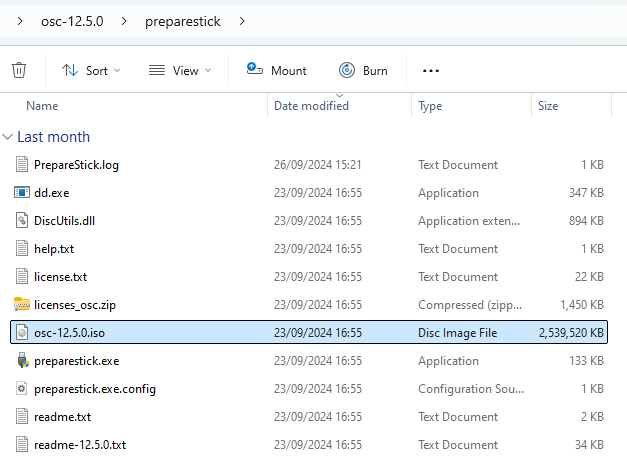Select the dd.exe application icon
Screen dimensions: 627x467
(22, 193)
